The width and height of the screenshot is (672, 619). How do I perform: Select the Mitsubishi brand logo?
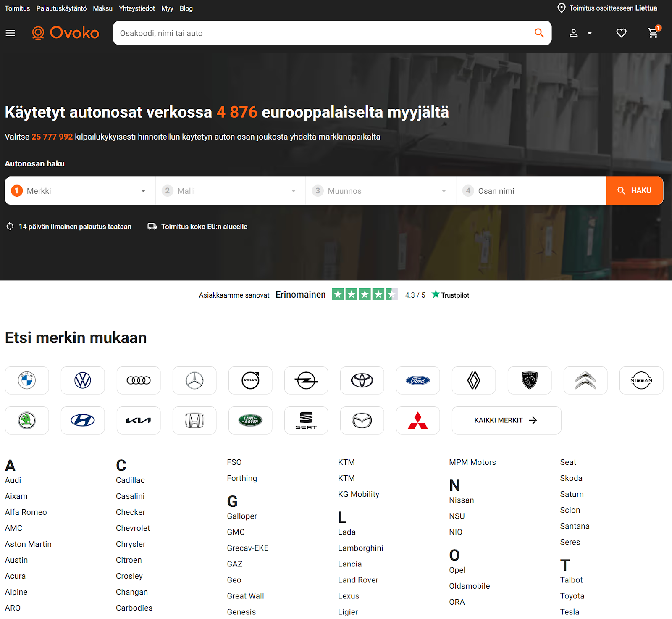pyautogui.click(x=418, y=420)
